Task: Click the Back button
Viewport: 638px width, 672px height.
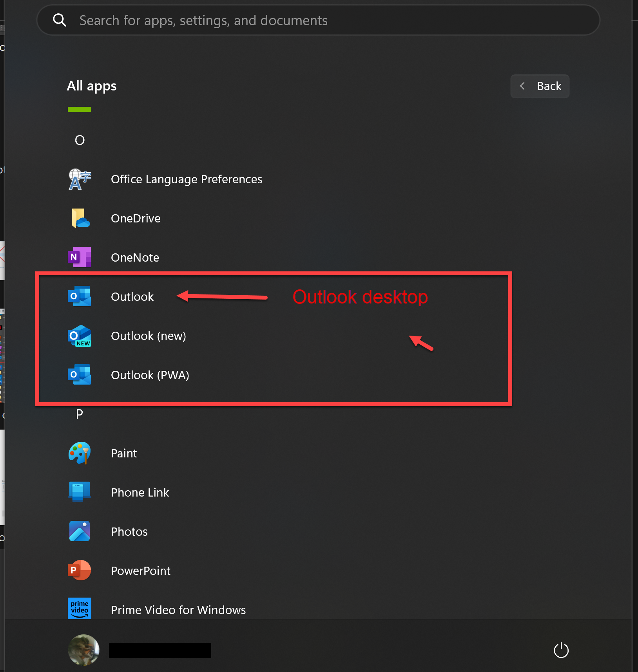Action: pos(540,86)
